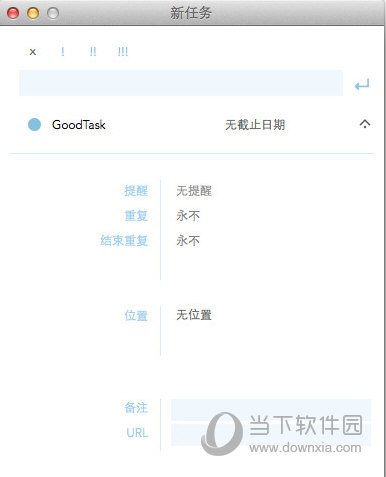Close the 新任务 window with red button
Screen dimensions: 386x477
(13, 13)
